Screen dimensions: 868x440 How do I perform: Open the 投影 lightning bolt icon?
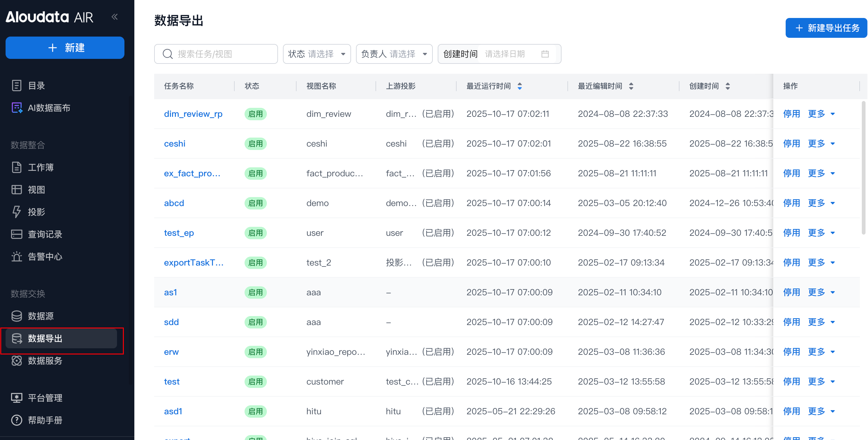(16, 212)
